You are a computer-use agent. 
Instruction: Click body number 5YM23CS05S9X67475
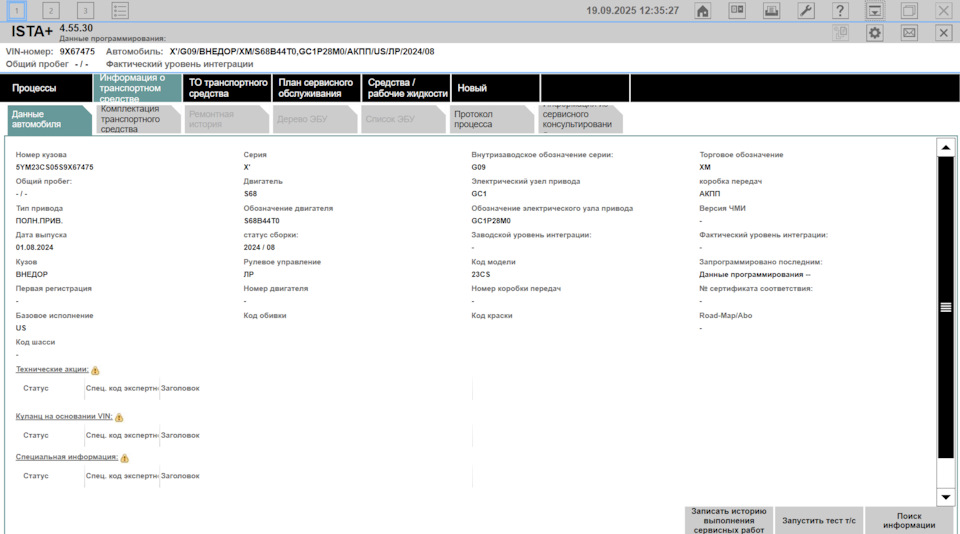point(54,167)
